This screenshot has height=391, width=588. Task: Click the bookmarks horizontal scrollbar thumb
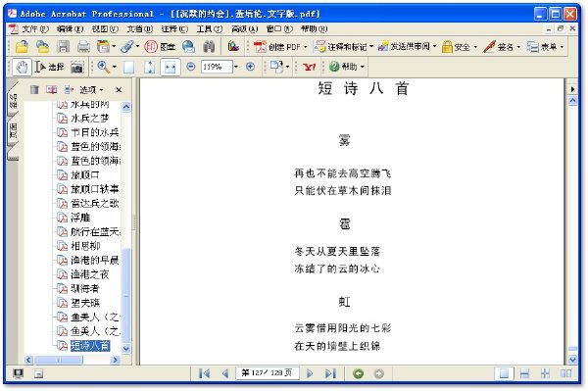click(59, 360)
